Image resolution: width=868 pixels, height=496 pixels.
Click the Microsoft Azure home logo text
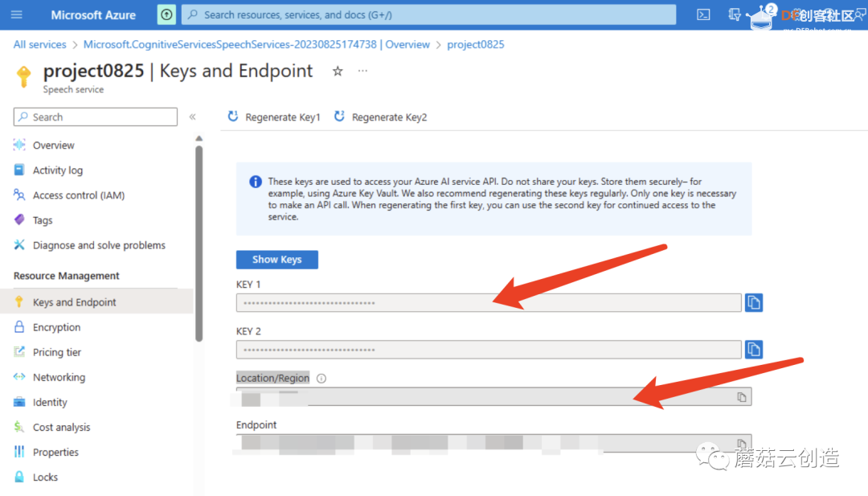[x=93, y=15]
